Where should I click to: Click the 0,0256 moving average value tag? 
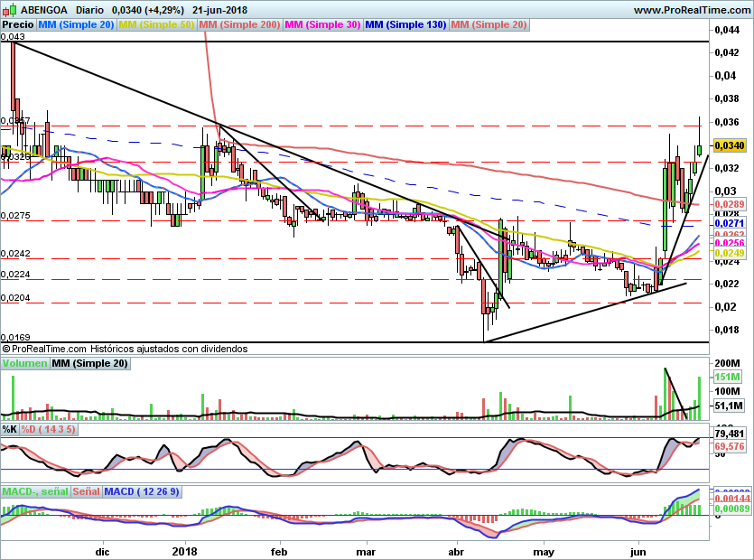click(x=730, y=244)
